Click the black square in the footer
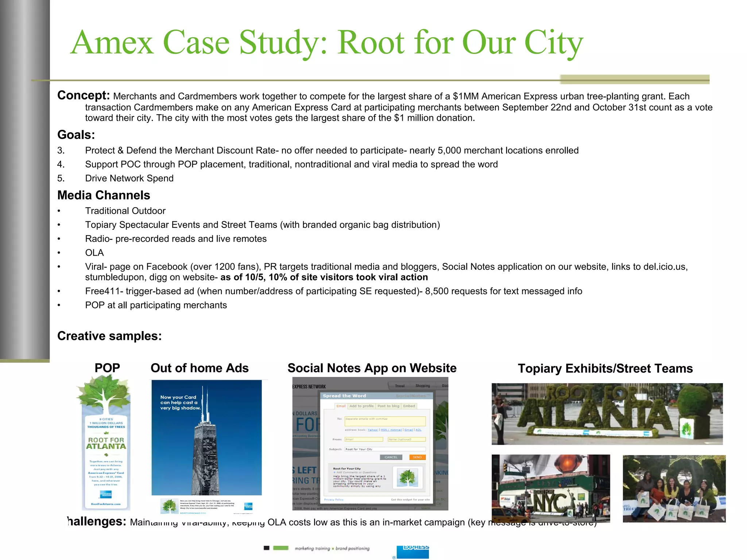Image resolution: width=747 pixels, height=560 pixels. (266, 548)
